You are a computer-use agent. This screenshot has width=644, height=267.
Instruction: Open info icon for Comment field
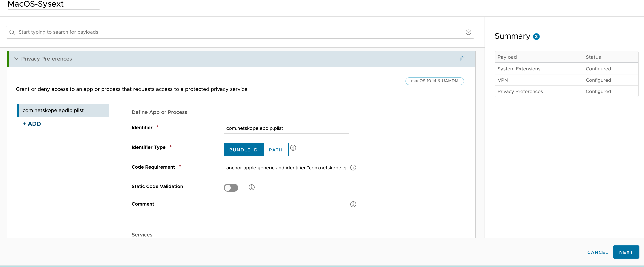coord(353,204)
